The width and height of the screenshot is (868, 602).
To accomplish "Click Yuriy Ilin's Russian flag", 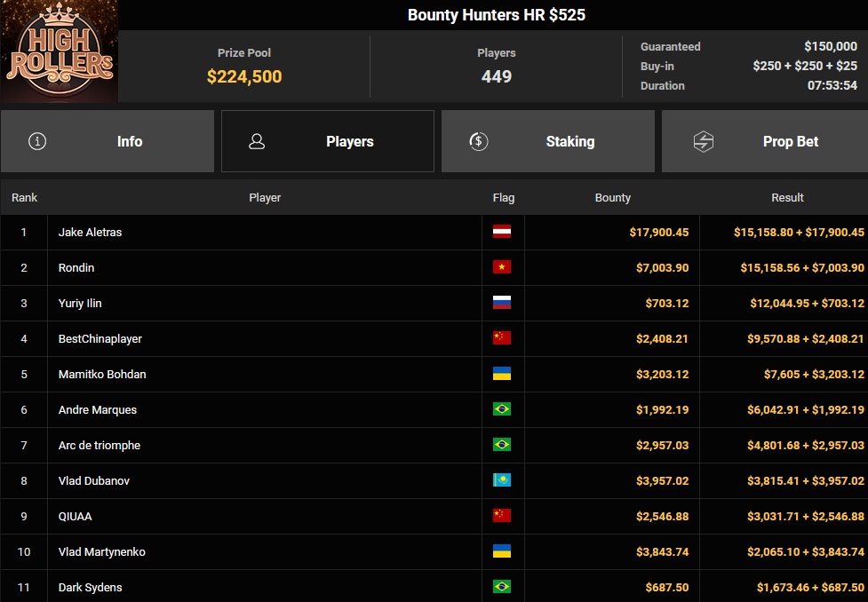I will (x=502, y=303).
